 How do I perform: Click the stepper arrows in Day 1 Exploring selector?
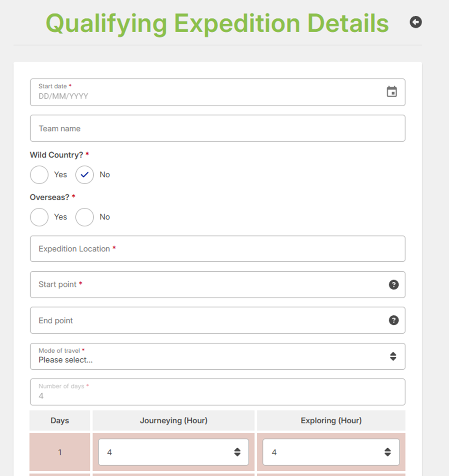pyautogui.click(x=387, y=452)
